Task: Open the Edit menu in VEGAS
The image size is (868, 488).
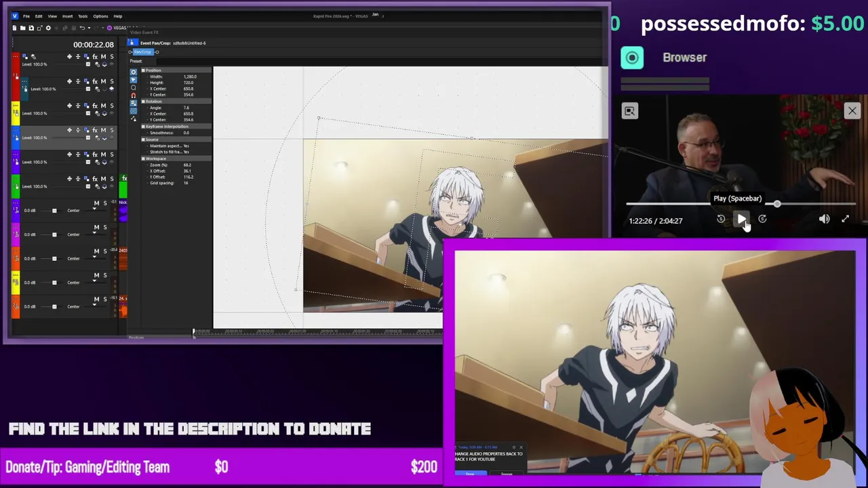Action: tap(39, 16)
